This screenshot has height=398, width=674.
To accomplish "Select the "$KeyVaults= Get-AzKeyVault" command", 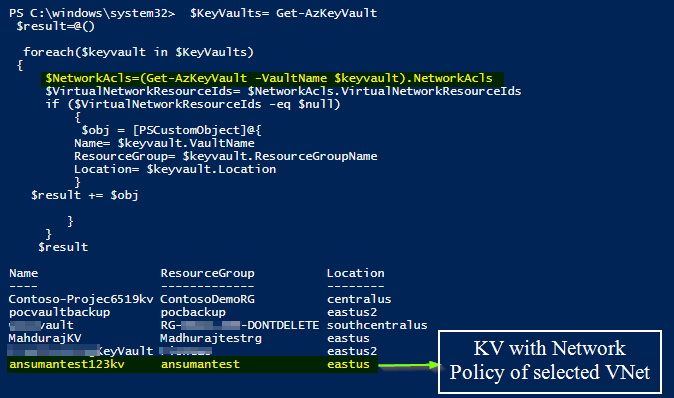I will 283,13.
